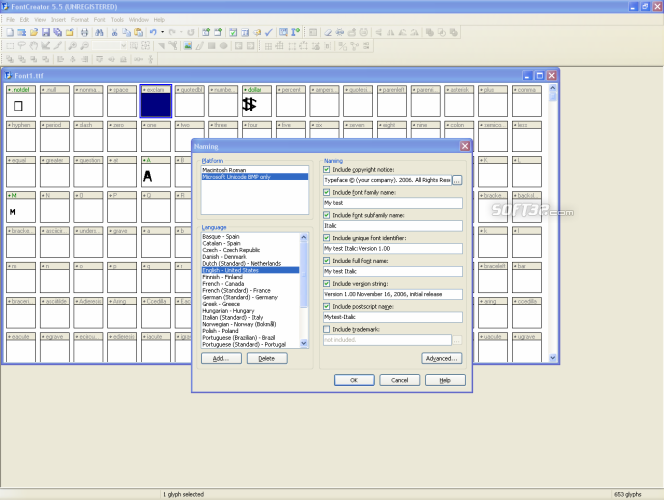Click the New font icon in toolbar
The height and width of the screenshot is (500, 664).
click(x=10, y=32)
